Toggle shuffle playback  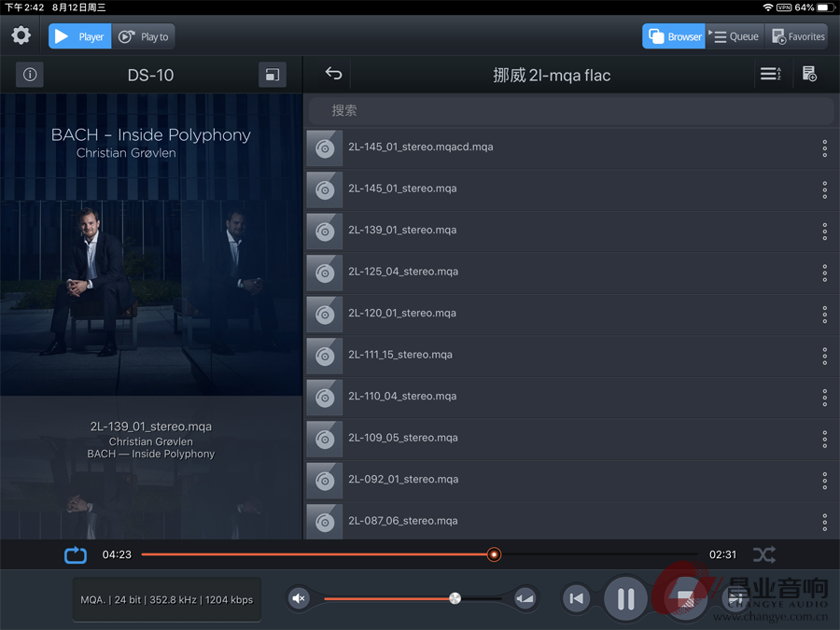click(763, 554)
